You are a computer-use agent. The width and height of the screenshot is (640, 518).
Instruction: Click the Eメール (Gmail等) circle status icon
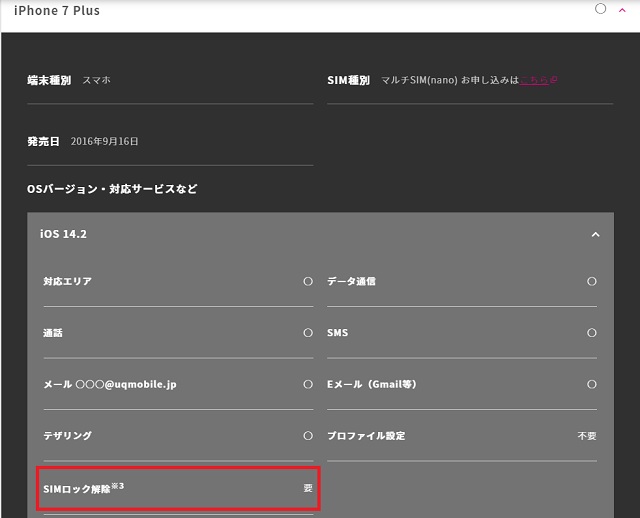click(592, 384)
